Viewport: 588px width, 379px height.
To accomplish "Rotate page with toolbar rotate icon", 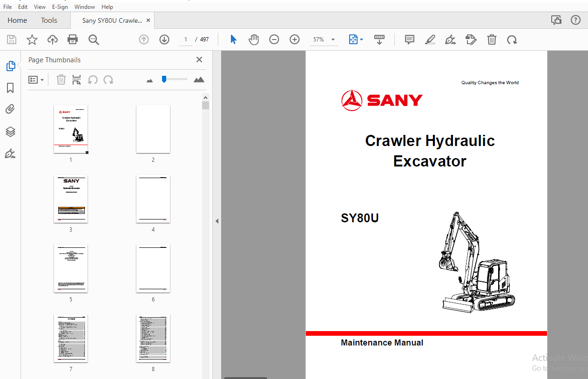I will coord(512,40).
